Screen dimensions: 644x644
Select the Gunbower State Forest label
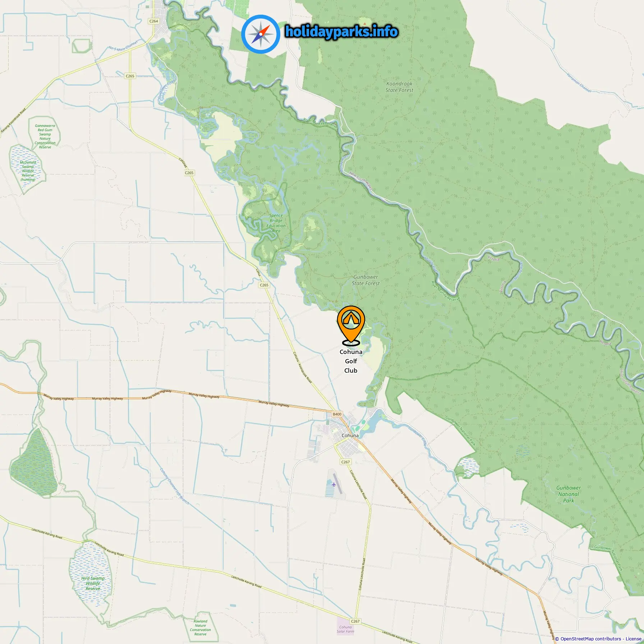click(365, 280)
